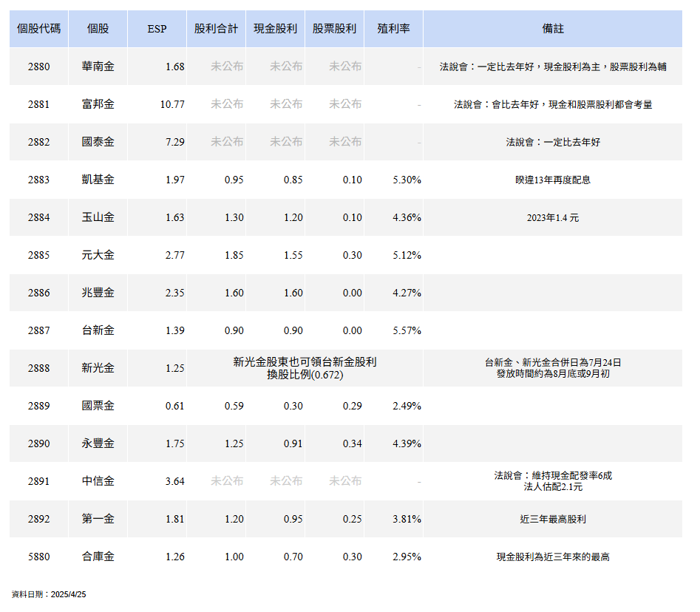Click yield value 3.81%
Viewport: 700px width, 612px height.
pos(407,519)
